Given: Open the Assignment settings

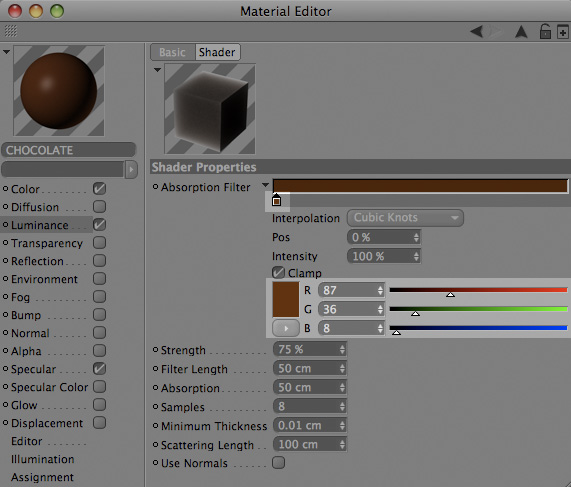Looking at the screenshot, I should pyautogui.click(x=42, y=477).
